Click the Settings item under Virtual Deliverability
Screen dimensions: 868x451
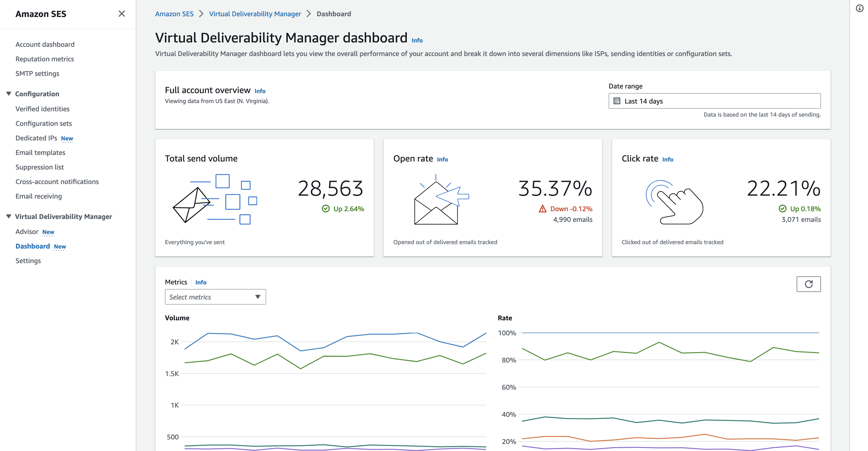click(x=28, y=260)
